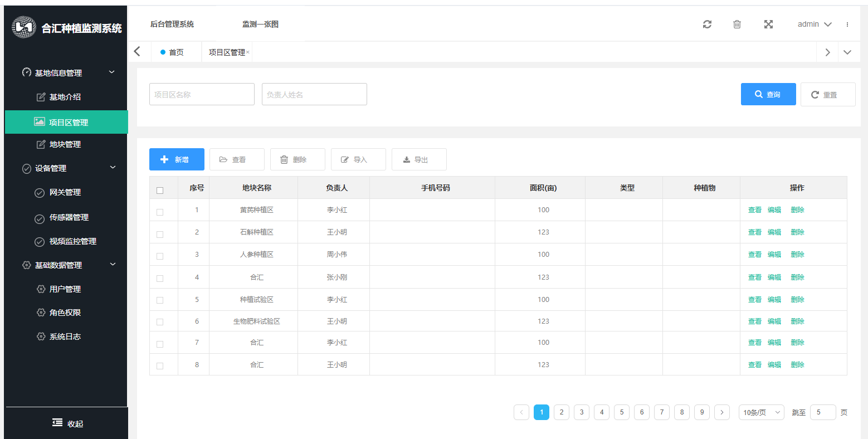Focus the 项目区名称 search field
The width and height of the screenshot is (868, 439).
(202, 94)
